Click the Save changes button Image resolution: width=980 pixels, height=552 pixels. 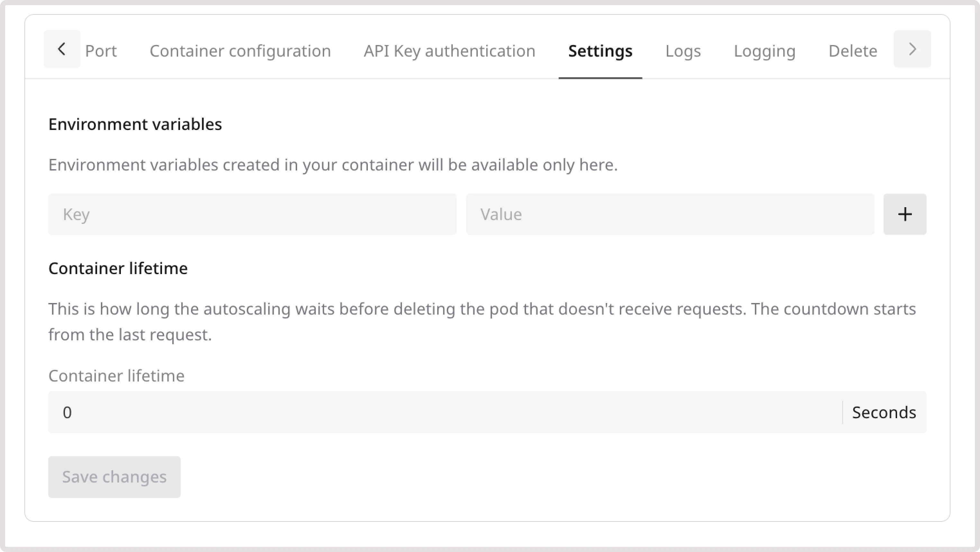point(114,477)
